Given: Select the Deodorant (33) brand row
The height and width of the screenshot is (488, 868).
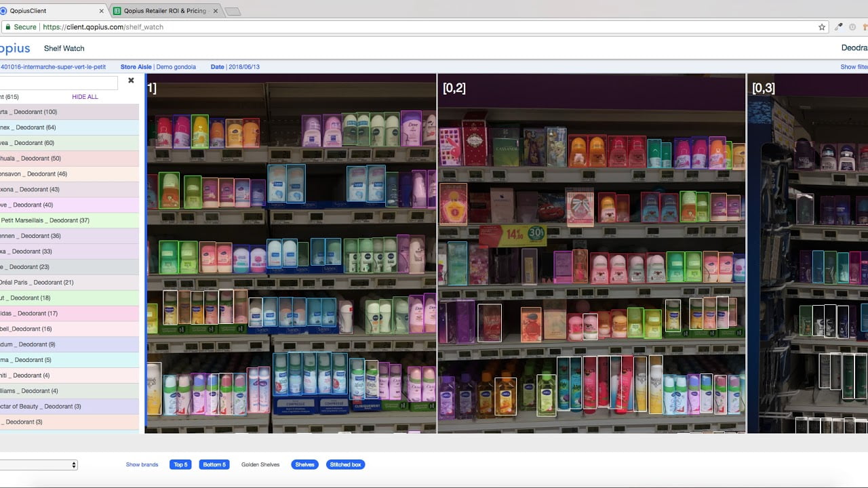Looking at the screenshot, I should point(69,251).
